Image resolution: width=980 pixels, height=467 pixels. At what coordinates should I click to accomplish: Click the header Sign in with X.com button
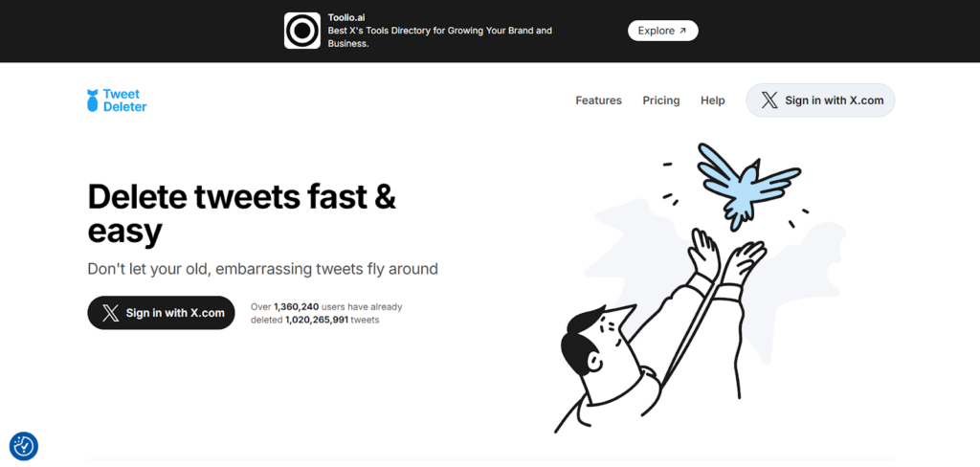pyautogui.click(x=820, y=100)
